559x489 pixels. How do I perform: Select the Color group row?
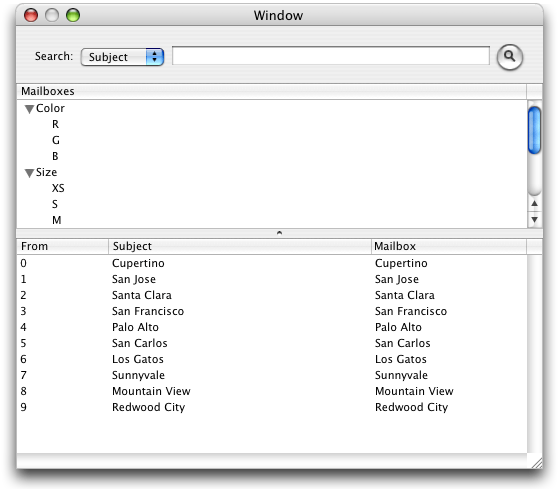click(272, 108)
